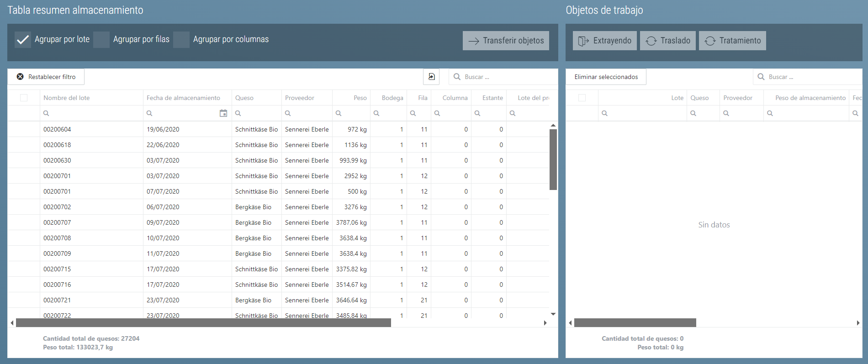Sort by Bodega column header

[x=392, y=98]
